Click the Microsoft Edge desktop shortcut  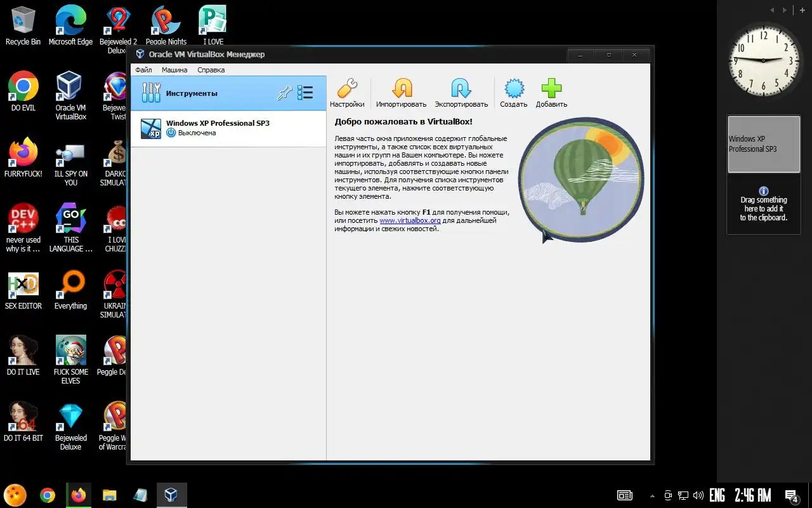(70, 25)
